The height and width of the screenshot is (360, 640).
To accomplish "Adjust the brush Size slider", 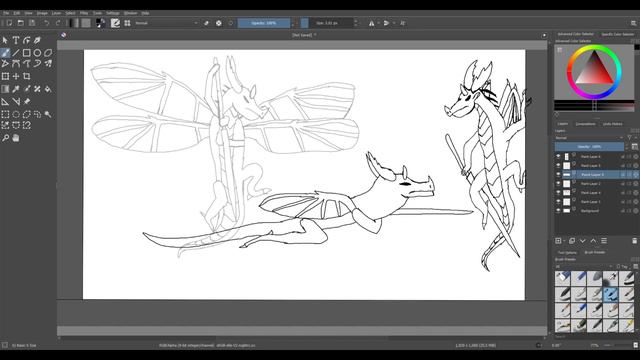I will coord(327,23).
